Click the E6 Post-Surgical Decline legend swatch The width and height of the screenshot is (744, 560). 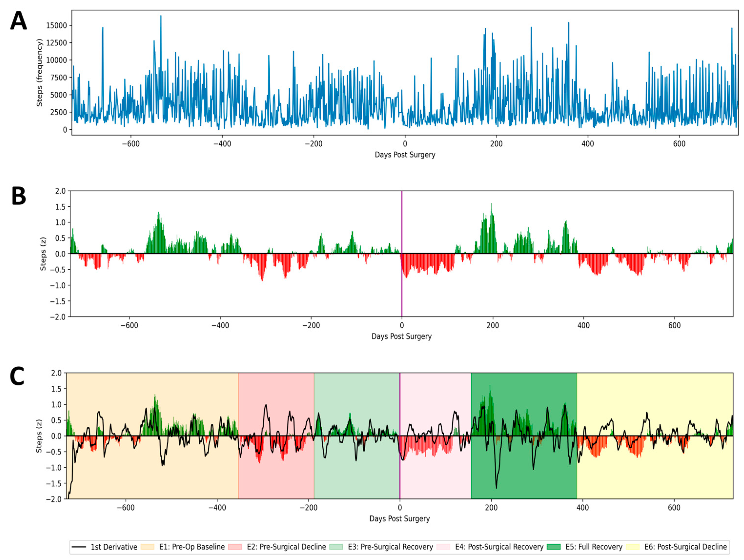(632, 547)
